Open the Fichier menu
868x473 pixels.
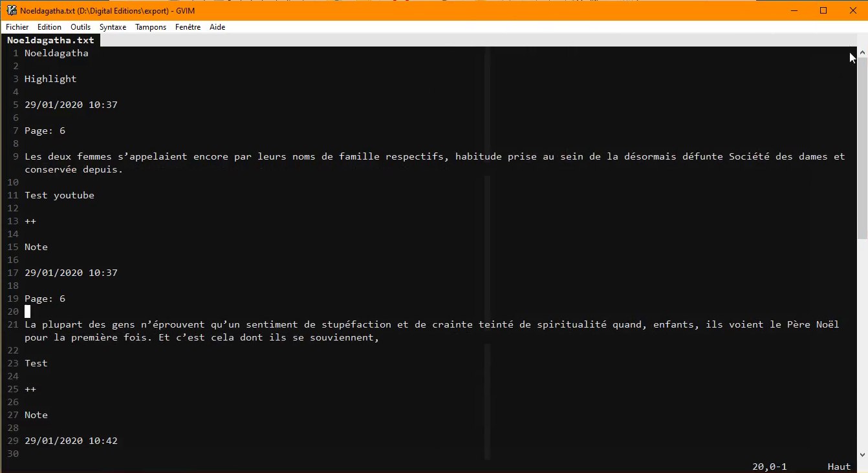(x=17, y=27)
